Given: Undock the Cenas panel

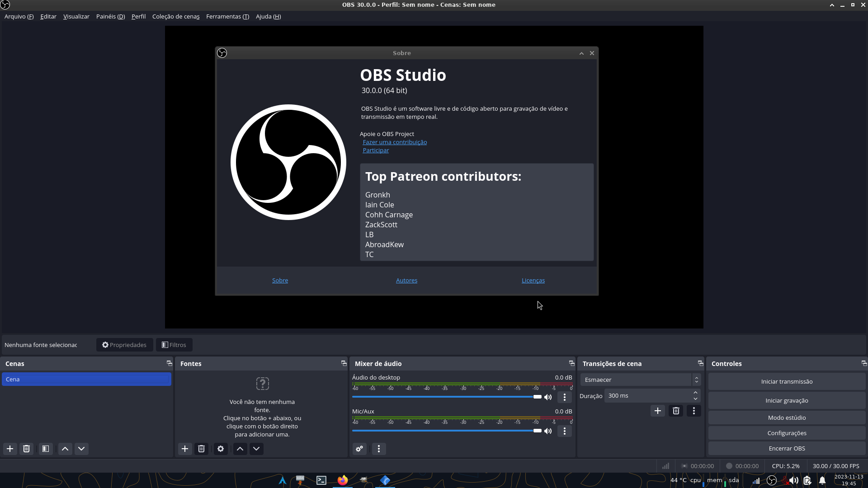Looking at the screenshot, I should 170,363.
